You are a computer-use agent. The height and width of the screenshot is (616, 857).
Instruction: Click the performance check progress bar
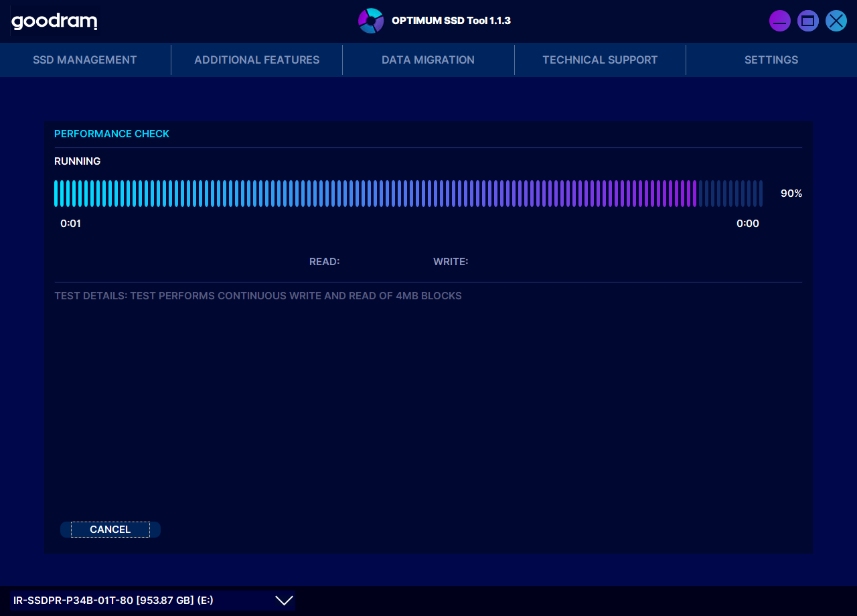(x=408, y=194)
